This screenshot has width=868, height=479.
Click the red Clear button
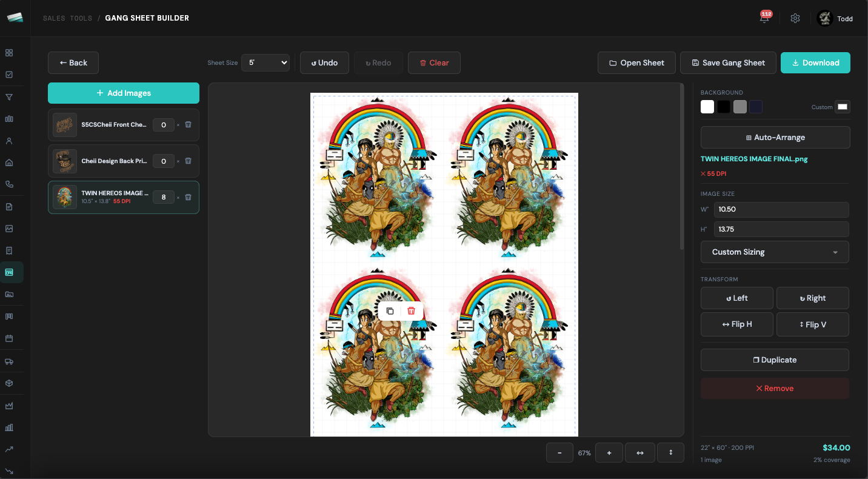(434, 62)
